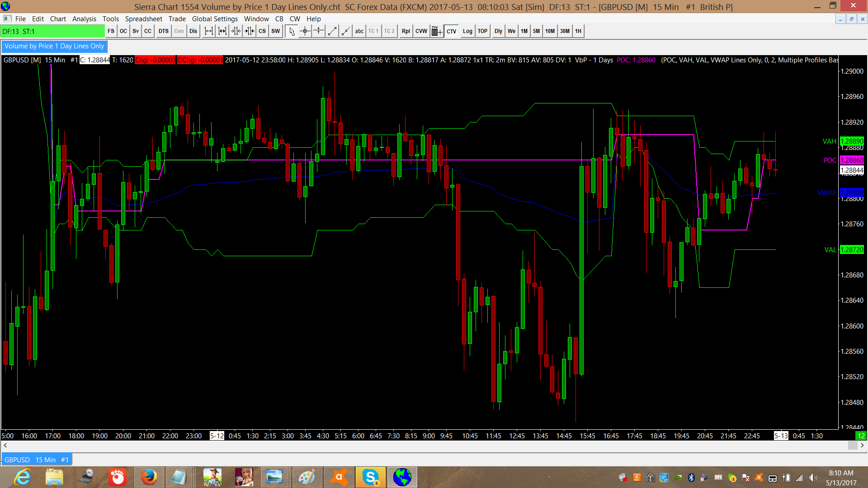Select the ray drawing tool
This screenshot has width=868, height=488.
click(346, 31)
